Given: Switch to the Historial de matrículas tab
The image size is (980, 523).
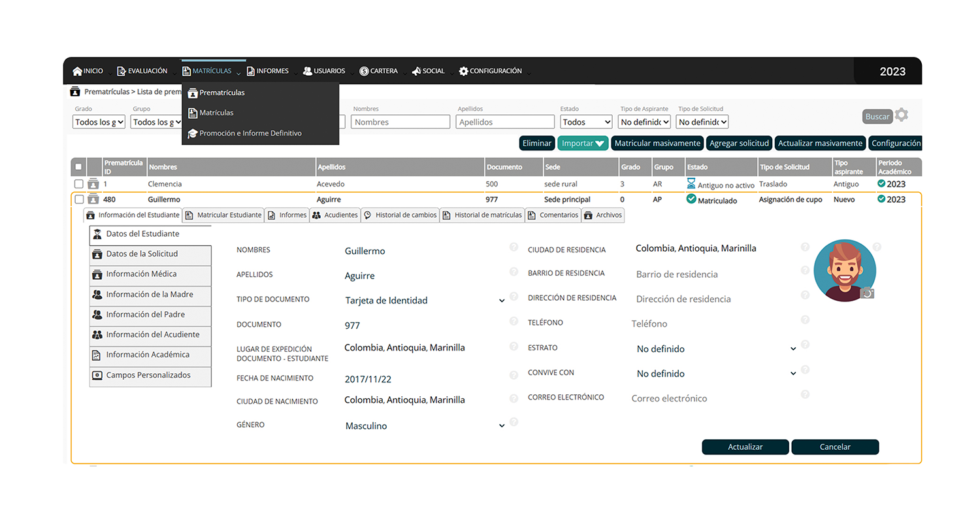Looking at the screenshot, I should (x=482, y=215).
